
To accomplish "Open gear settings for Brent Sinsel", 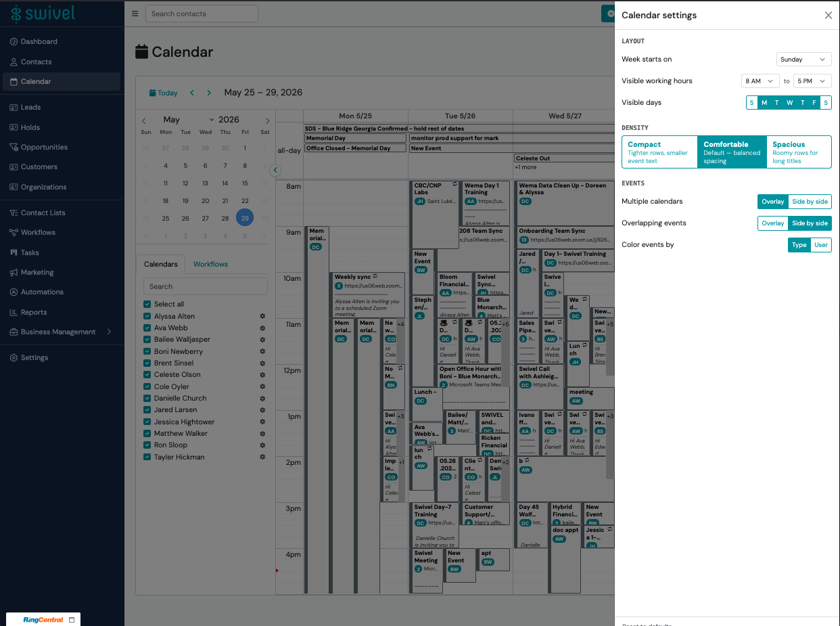I will (262, 363).
